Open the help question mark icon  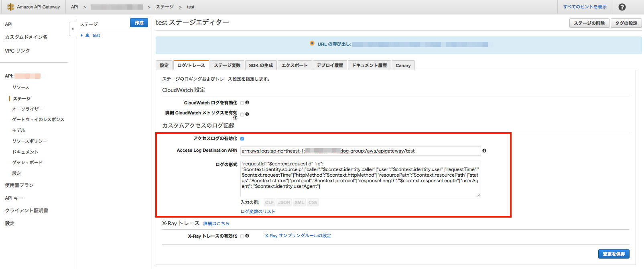pos(622,7)
